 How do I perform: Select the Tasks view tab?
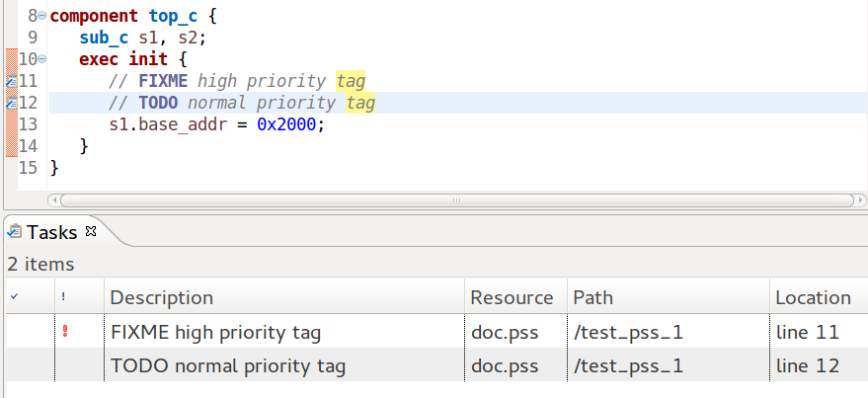pos(51,232)
